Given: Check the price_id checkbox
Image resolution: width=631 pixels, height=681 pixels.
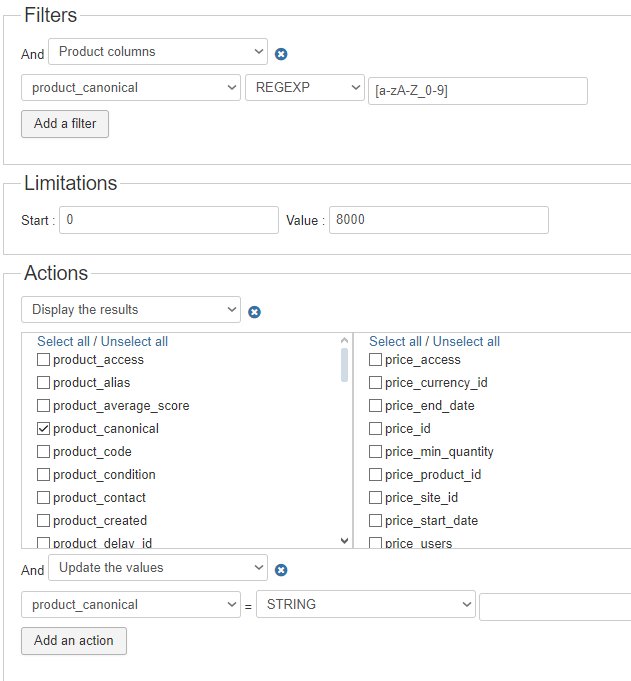Looking at the screenshot, I should pos(375,428).
